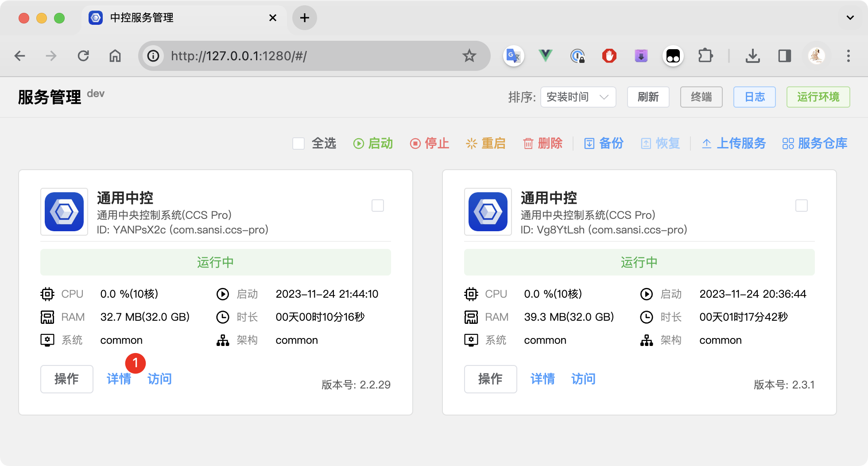The width and height of the screenshot is (868, 466).
Task: Open the browser profile avatar
Action: (816, 56)
